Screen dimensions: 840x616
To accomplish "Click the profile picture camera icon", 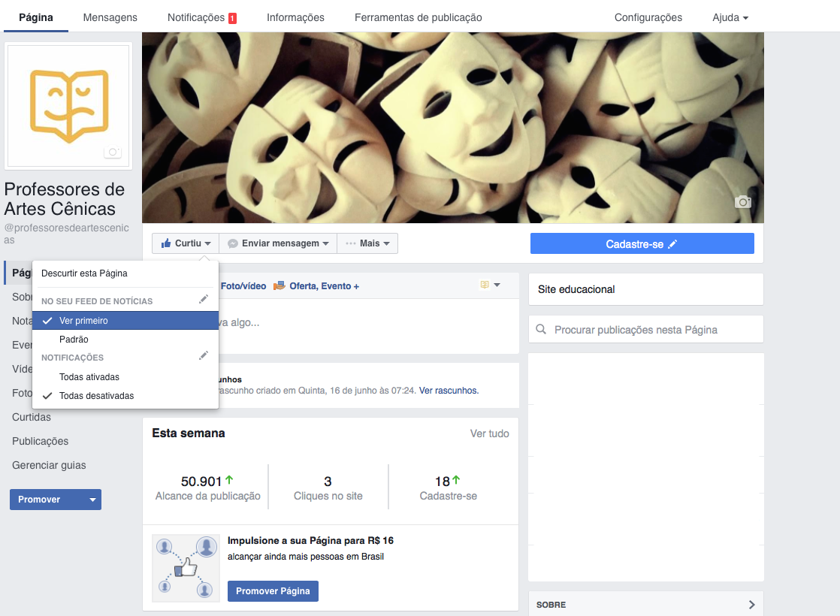I will 113,152.
